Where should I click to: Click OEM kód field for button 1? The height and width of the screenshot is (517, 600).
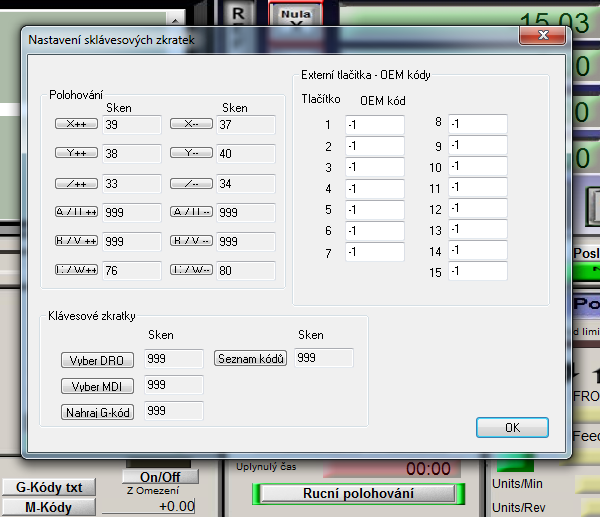(374, 125)
